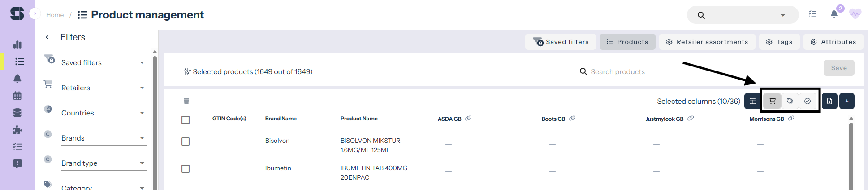Check the Bisolvon row checkbox
868x190 pixels.
(x=186, y=141)
